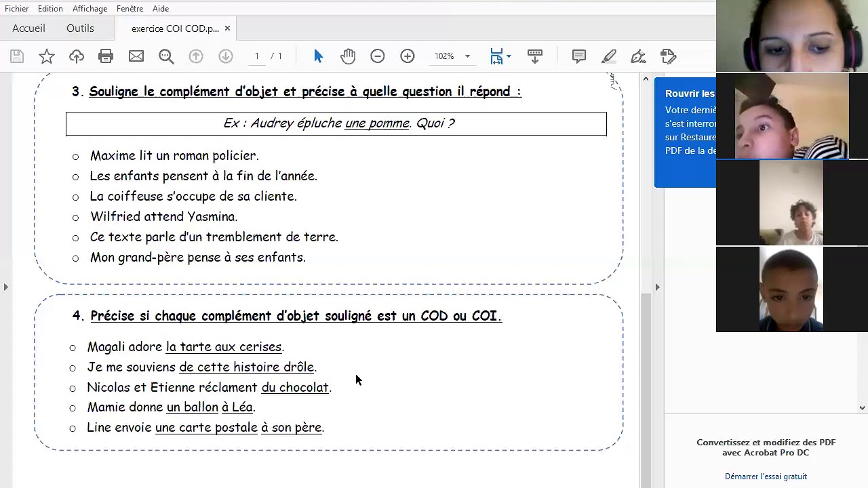The height and width of the screenshot is (488, 868).
Task: Switch to the Outils tab
Action: [80, 28]
